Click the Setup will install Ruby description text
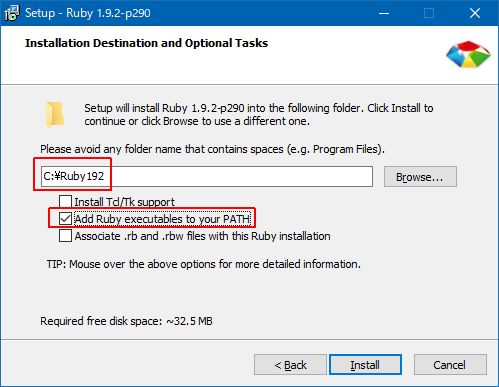The height and width of the screenshot is (387, 499). pos(259,115)
